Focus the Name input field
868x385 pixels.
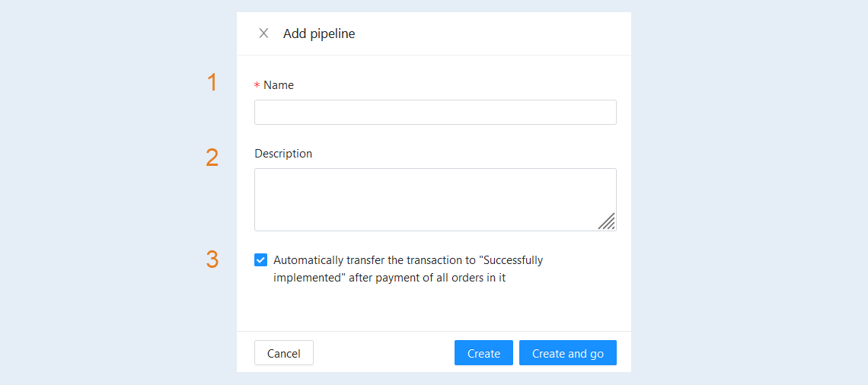(435, 113)
